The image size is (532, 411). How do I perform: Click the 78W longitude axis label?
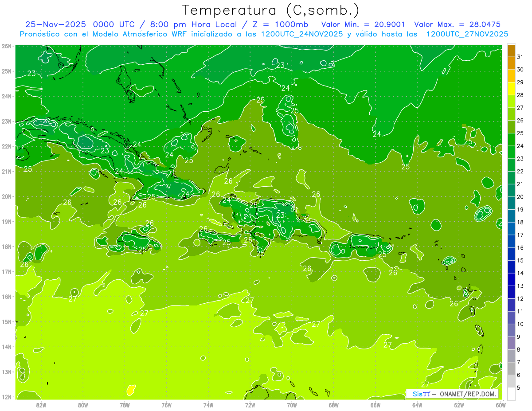[125, 405]
